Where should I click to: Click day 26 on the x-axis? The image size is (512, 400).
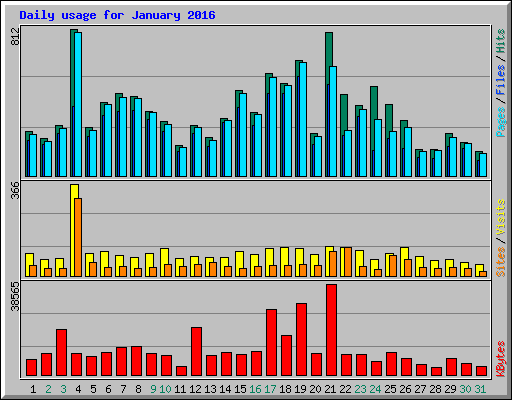(x=405, y=389)
